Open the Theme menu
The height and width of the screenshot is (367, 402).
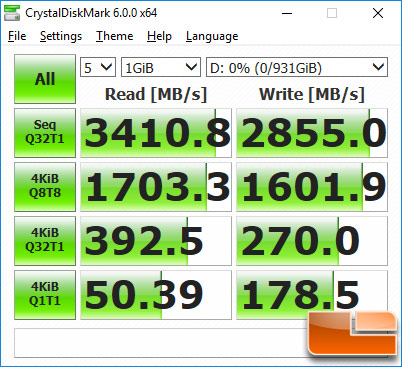tap(115, 36)
